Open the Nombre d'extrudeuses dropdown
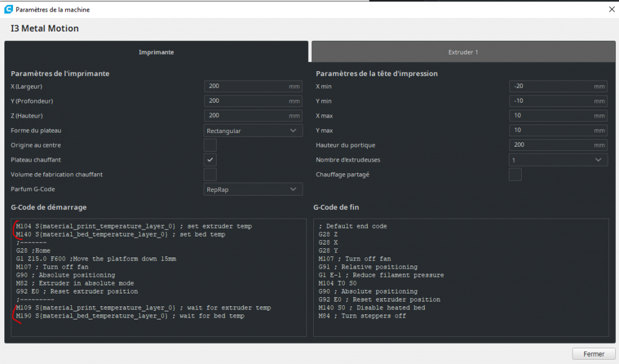The width and height of the screenshot is (619, 364). tap(558, 160)
